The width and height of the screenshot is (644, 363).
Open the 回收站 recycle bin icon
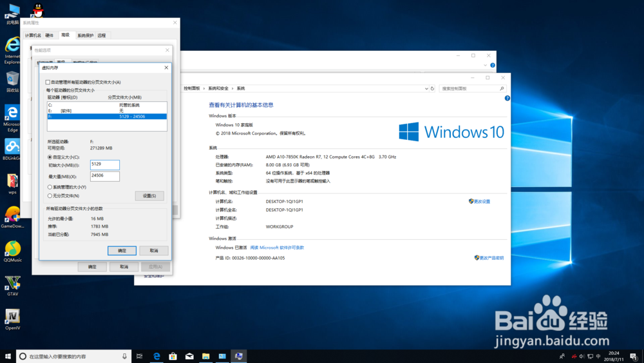[x=12, y=82]
